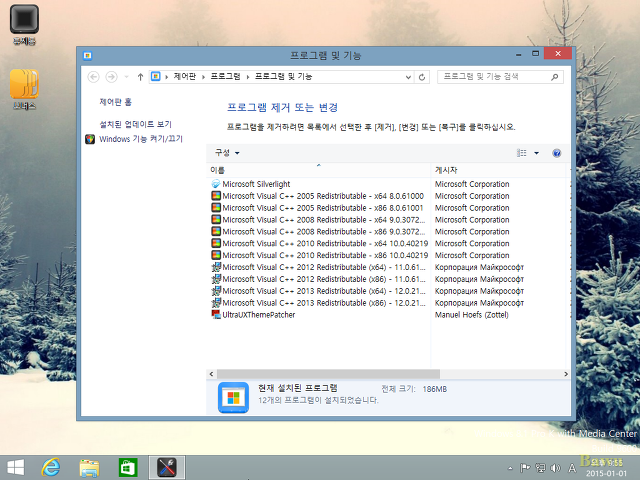Click the view mode icon in the toolbar
The height and width of the screenshot is (480, 640).
coord(522,153)
